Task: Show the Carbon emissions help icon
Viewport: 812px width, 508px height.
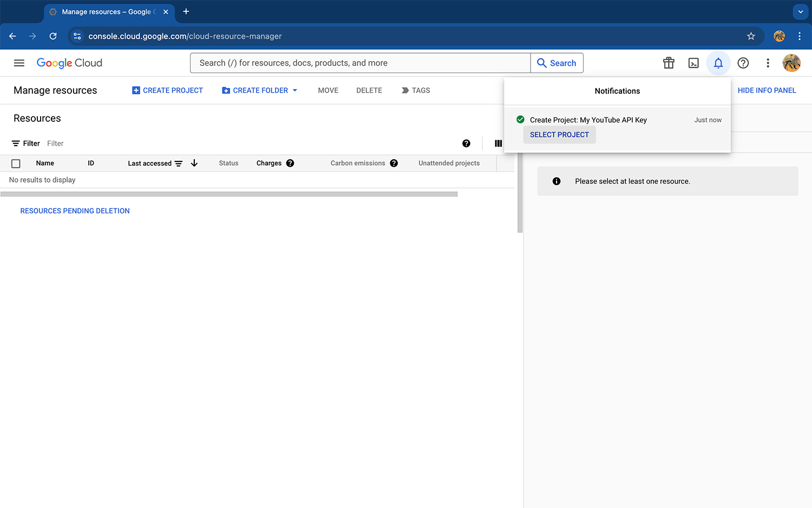Action: click(394, 163)
